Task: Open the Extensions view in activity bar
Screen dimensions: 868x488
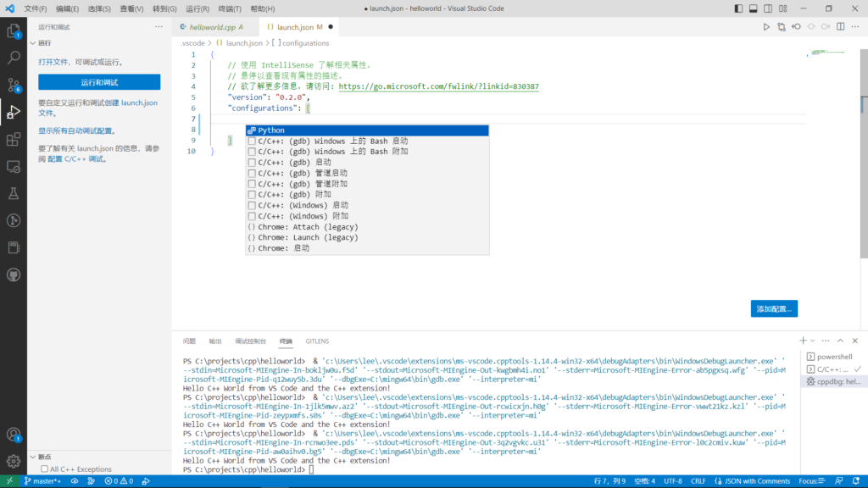Action: click(x=14, y=139)
